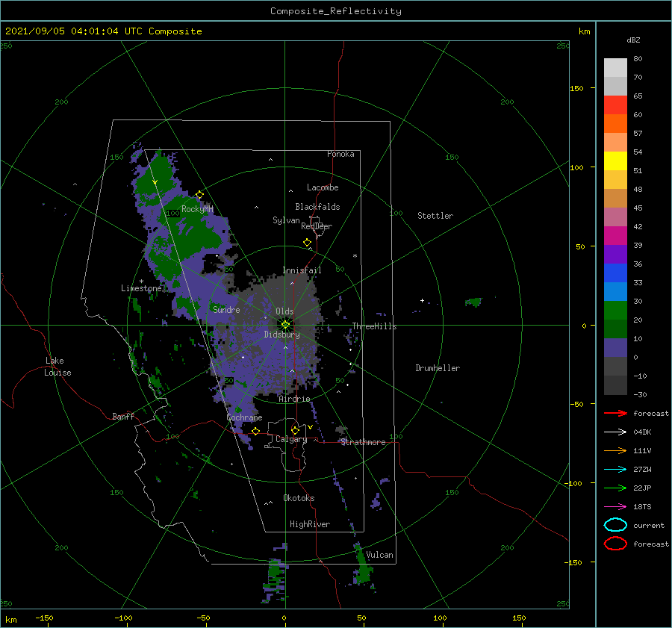
Task: Select the light blue 30–33 dBZ swatch
Action: coord(615,291)
